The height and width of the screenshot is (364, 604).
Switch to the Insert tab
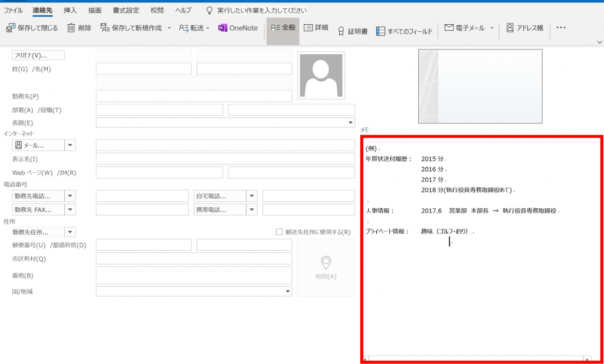[70, 11]
